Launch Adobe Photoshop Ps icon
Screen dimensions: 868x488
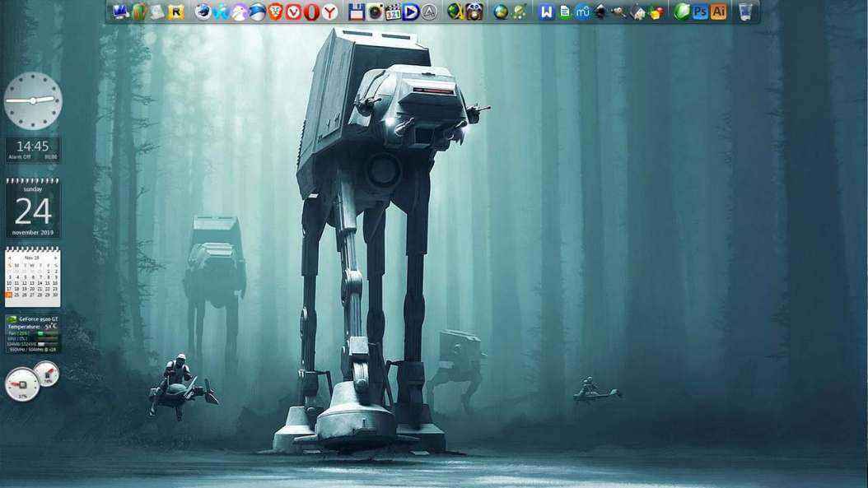coord(700,12)
